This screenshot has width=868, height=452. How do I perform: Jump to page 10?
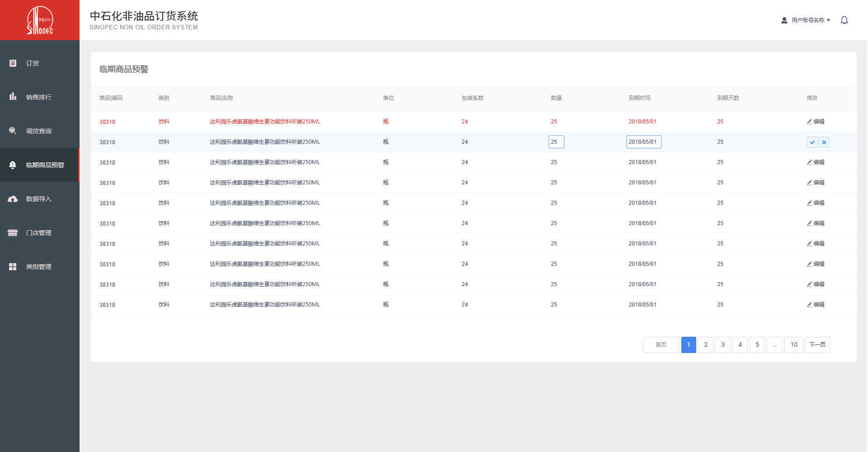793,345
